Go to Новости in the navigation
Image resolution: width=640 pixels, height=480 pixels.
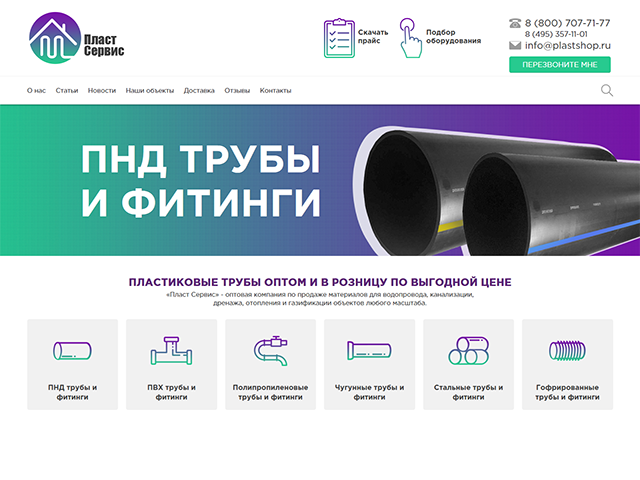click(102, 91)
